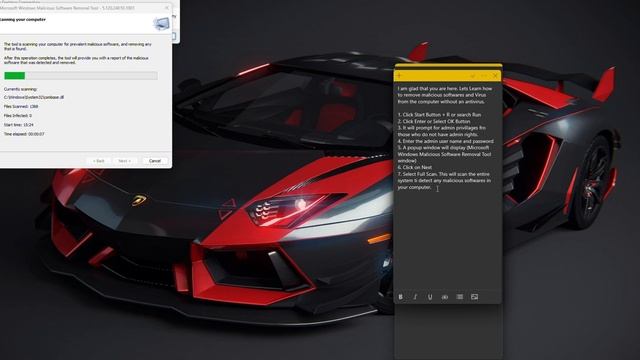The image size is (640, 360).
Task: Toggle bold formatting in the sticky note
Action: (400, 297)
